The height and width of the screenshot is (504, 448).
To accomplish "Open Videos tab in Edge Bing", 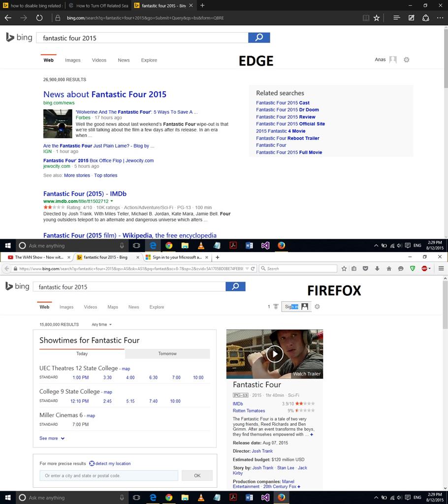I will click(x=99, y=60).
